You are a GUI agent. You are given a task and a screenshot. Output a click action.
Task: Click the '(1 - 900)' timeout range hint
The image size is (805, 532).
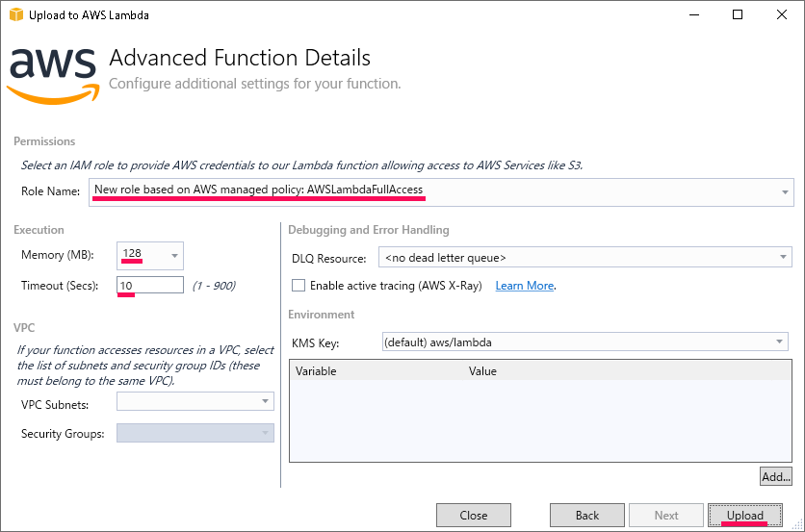214,286
